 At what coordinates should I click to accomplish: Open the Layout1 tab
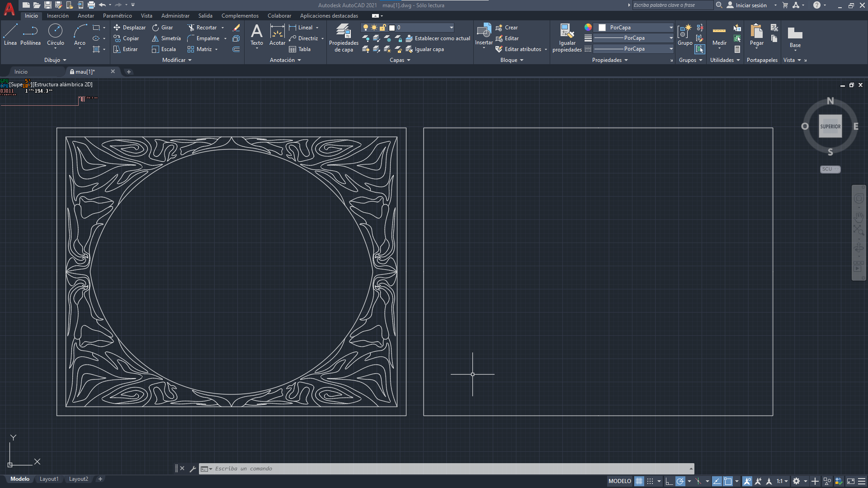click(49, 479)
